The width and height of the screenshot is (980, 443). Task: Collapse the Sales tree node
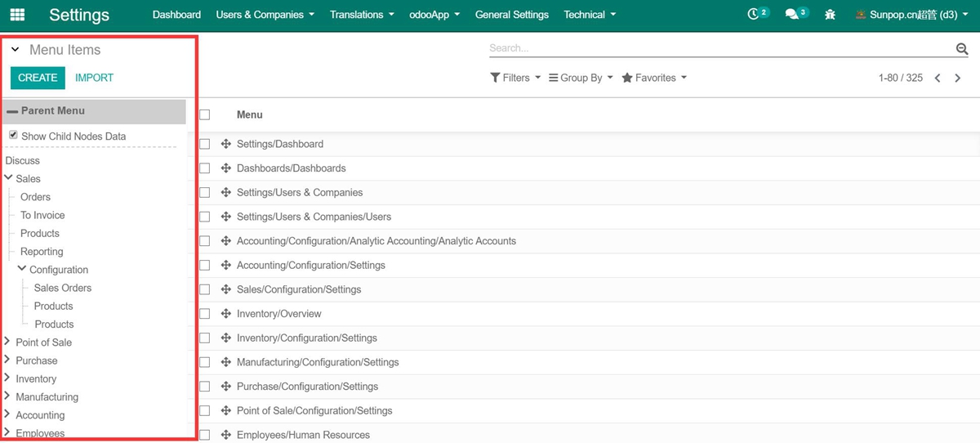[x=8, y=177]
